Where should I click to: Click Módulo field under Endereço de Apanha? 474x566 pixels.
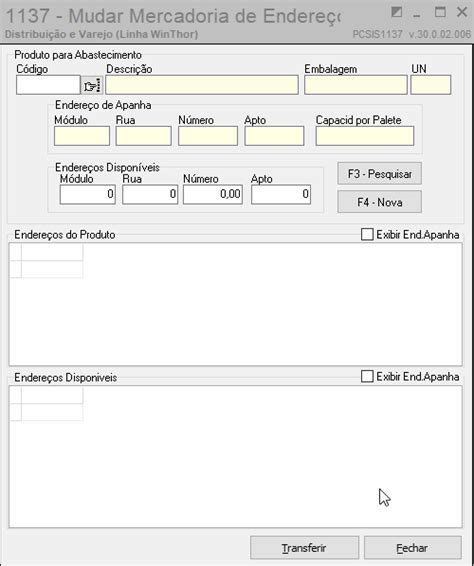(82, 136)
